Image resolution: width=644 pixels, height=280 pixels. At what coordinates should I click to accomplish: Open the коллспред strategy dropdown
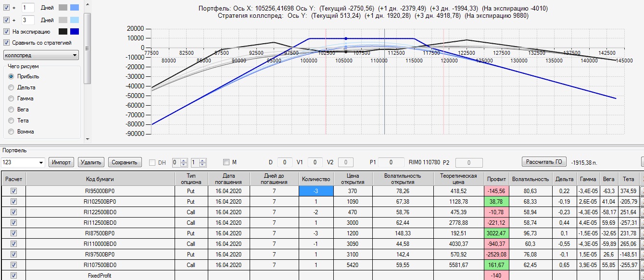[41, 55]
